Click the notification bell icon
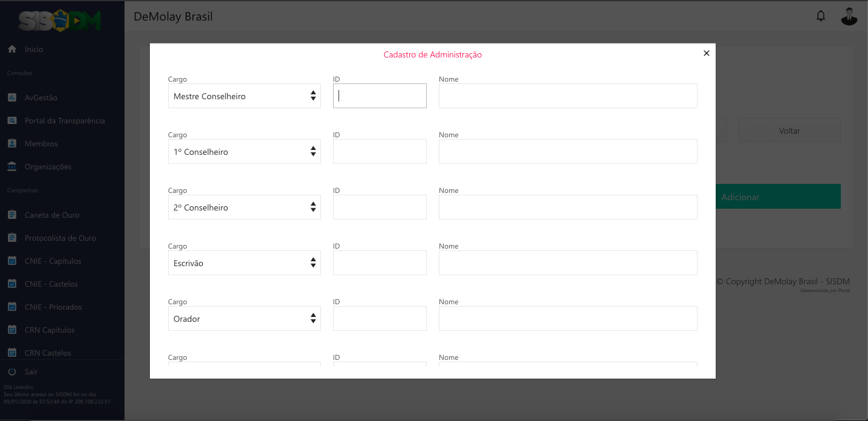 click(x=820, y=16)
